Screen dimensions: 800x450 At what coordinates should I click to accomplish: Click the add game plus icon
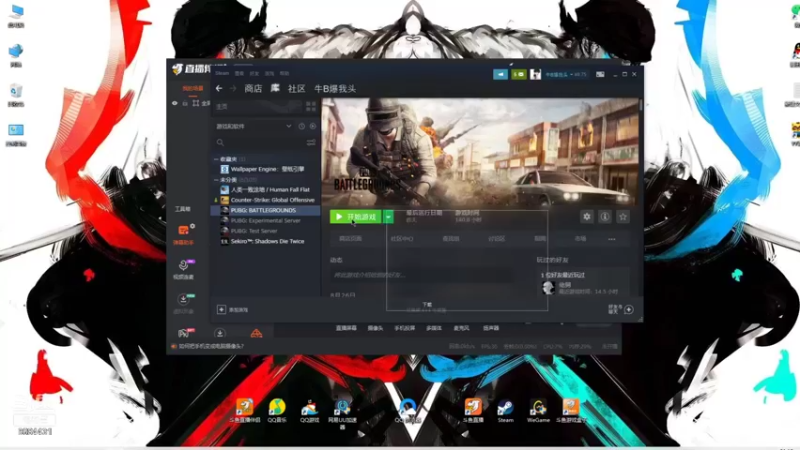(221, 309)
